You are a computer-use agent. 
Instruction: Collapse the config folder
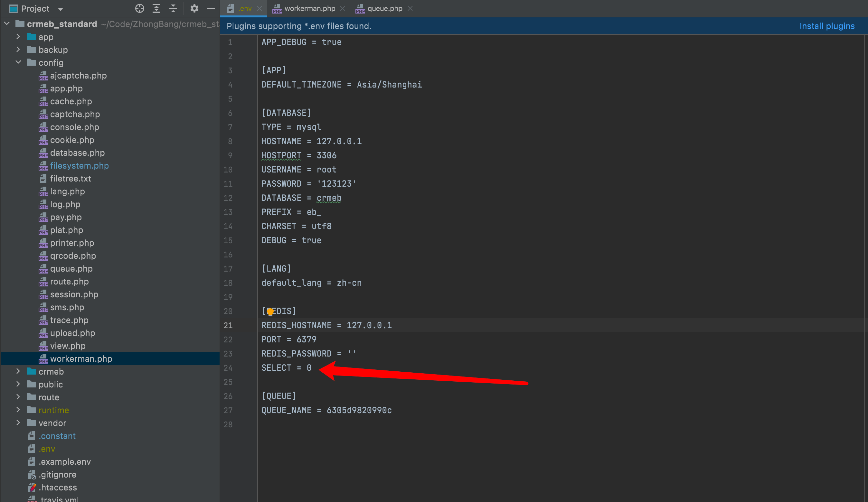(18, 62)
